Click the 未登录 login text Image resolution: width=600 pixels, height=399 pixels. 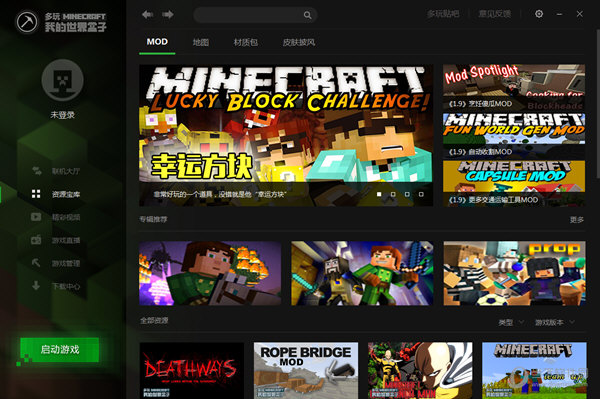[x=62, y=115]
